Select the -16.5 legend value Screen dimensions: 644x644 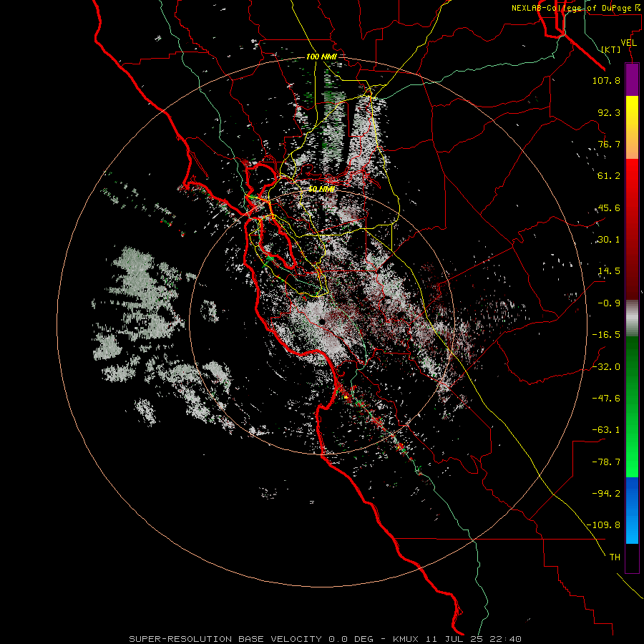click(606, 335)
